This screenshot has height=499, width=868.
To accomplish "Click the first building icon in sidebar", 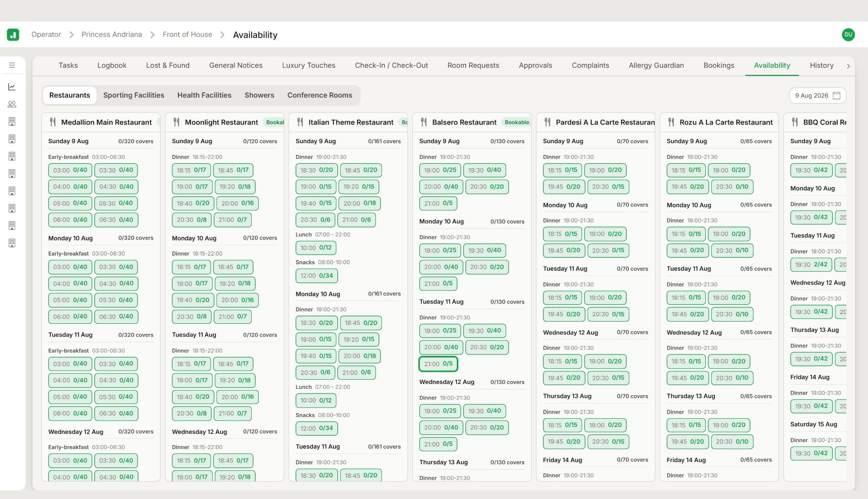I will click(12, 121).
